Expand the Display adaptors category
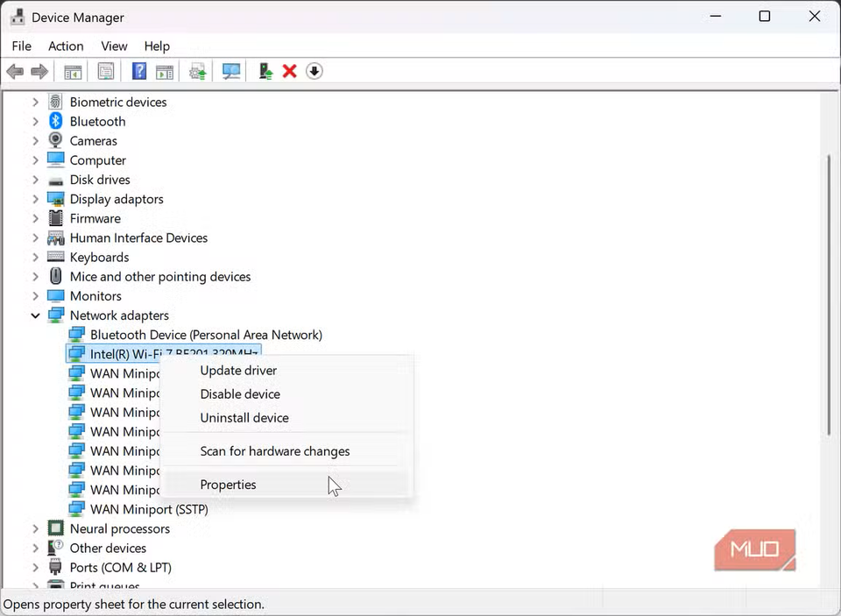This screenshot has width=841, height=616. pos(35,199)
